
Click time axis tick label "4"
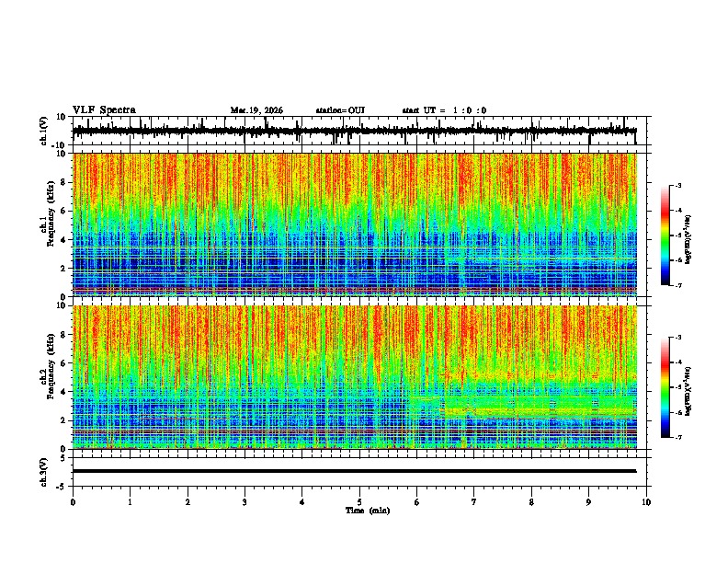click(302, 502)
